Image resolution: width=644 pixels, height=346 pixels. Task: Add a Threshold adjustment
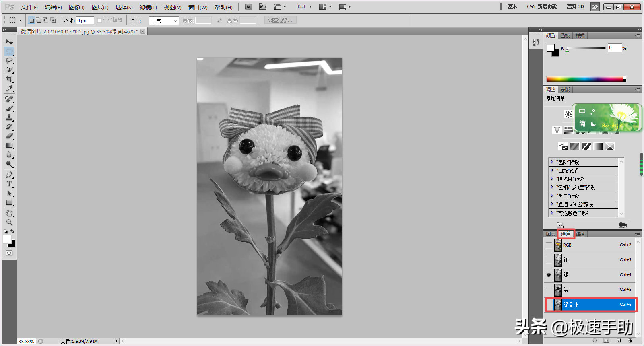[x=586, y=146]
